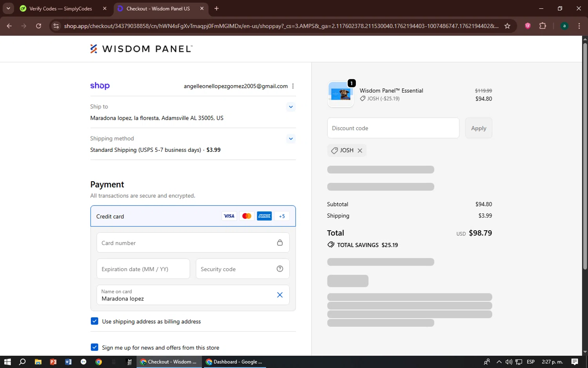588x368 pixels.
Task: Open File Explorer from taskbar
Action: coord(38,362)
